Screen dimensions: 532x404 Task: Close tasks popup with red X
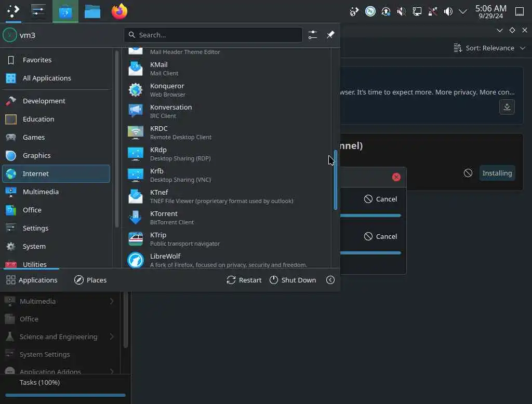[x=396, y=177]
